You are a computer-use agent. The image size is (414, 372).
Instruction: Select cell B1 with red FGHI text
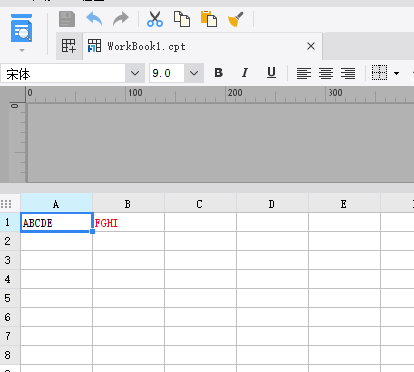click(x=128, y=222)
